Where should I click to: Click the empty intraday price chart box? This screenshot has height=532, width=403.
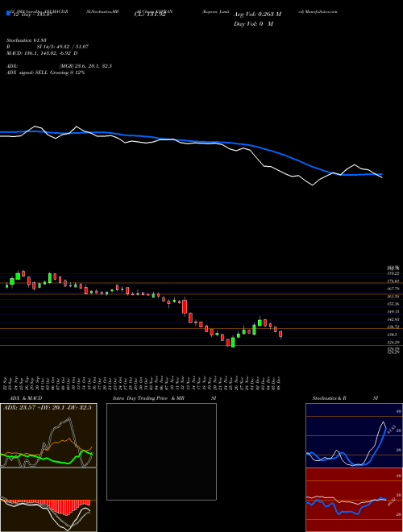161,451
